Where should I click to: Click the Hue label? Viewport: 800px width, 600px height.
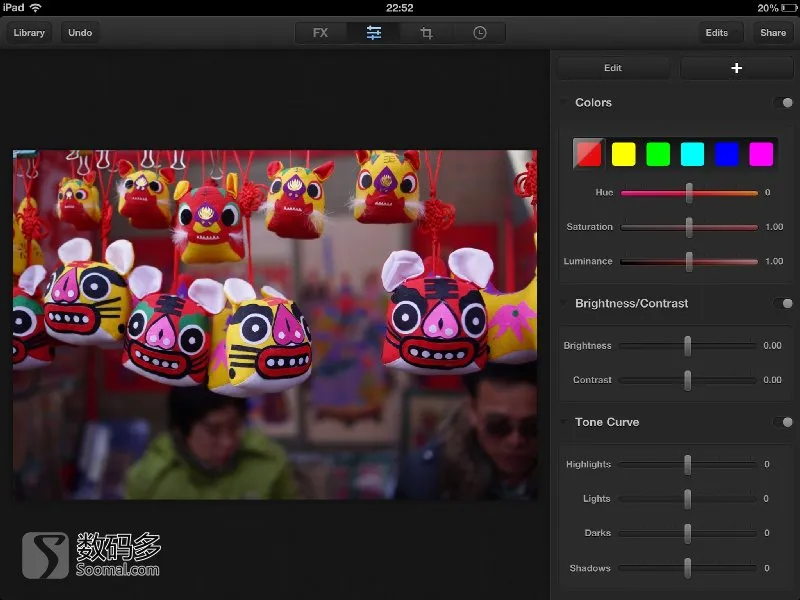tap(604, 192)
